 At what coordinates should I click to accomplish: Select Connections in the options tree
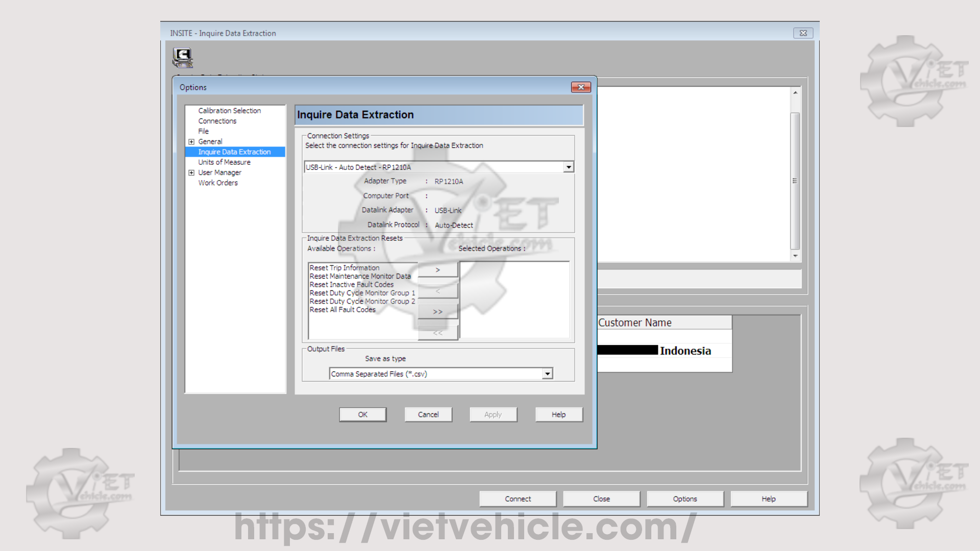pos(217,121)
